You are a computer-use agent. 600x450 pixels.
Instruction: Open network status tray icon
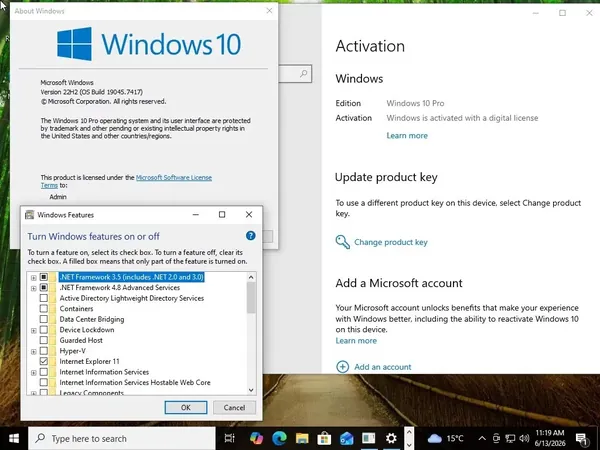point(510,439)
